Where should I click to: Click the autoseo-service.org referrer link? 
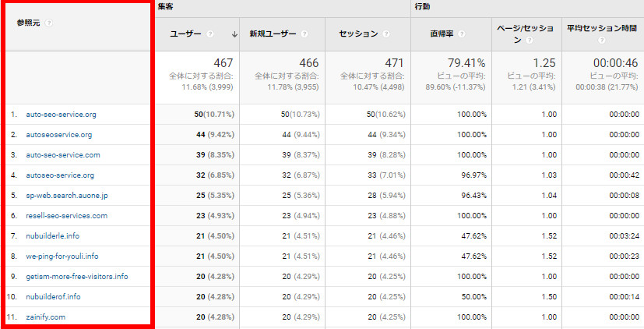point(60,175)
